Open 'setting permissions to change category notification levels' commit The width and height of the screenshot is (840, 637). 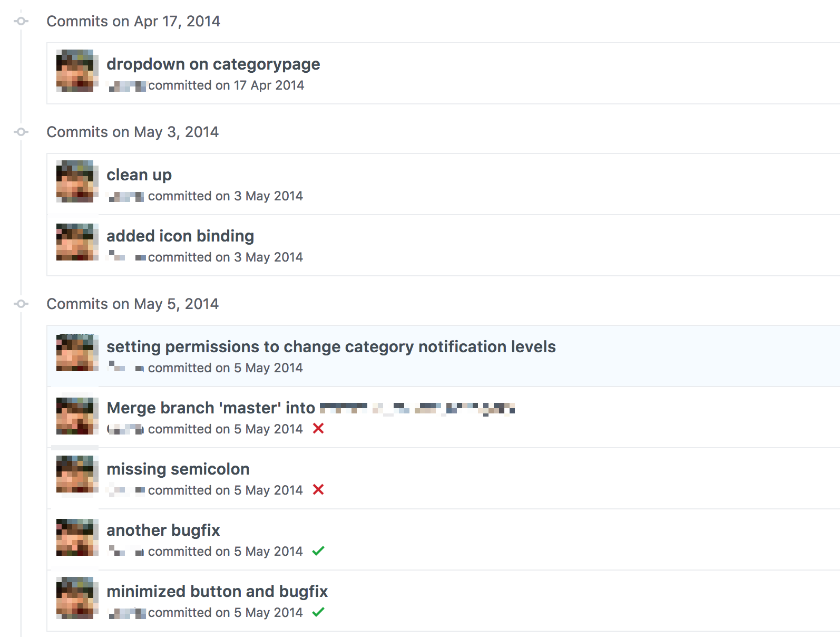(x=331, y=346)
